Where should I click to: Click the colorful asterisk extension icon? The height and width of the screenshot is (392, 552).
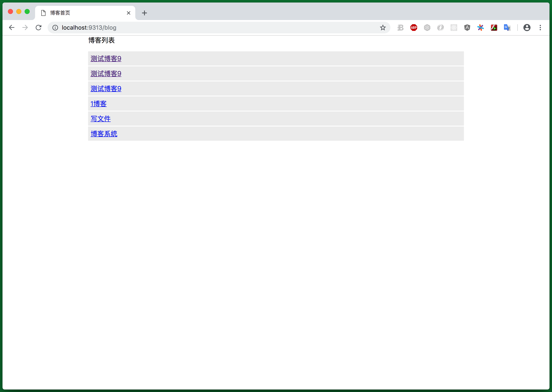pyautogui.click(x=480, y=28)
